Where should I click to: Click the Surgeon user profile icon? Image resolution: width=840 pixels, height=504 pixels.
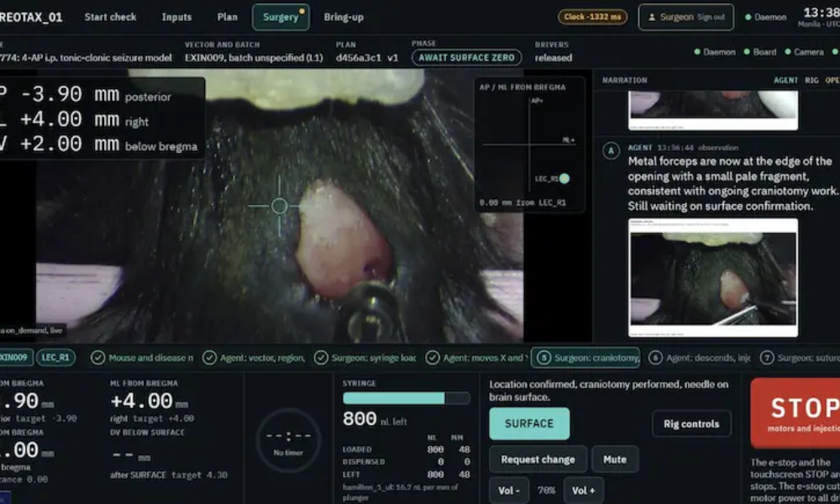[652, 17]
